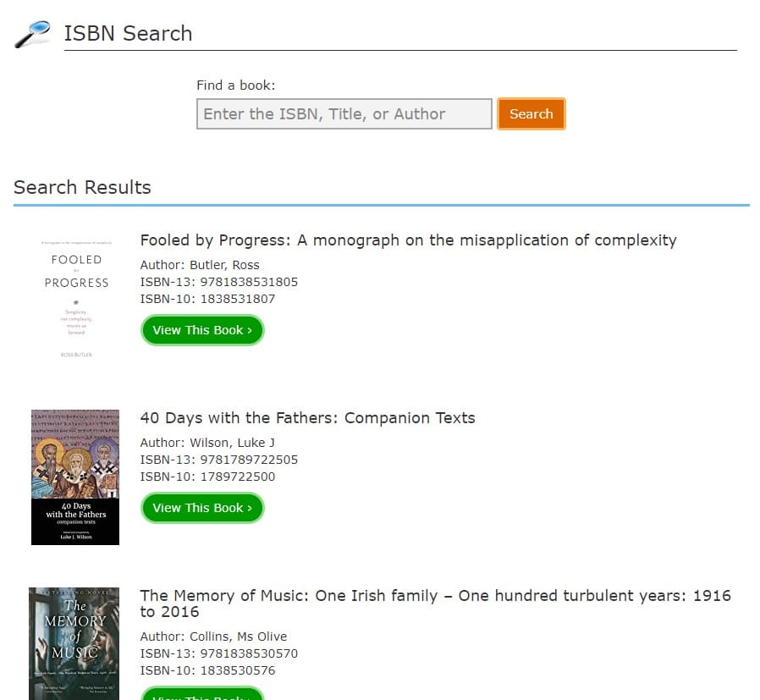This screenshot has width=760, height=700.
Task: Click the Search Results heading
Action: (x=82, y=187)
